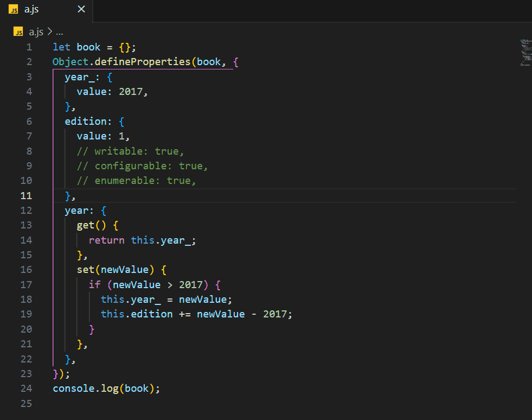Viewport: 532px width, 420px height.
Task: Click the 'edition: {' line
Action: click(x=95, y=122)
